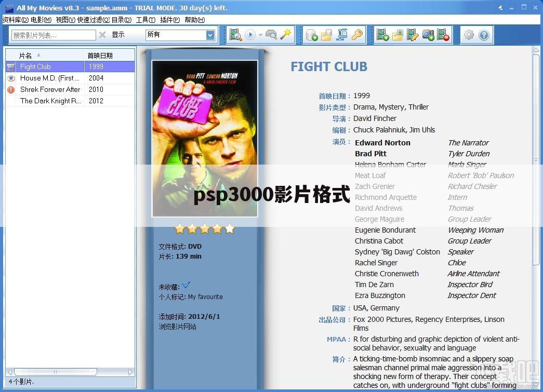This screenshot has height=392, width=543.
Task: Click the red alert icon beside Shrek
Action: 11,90
